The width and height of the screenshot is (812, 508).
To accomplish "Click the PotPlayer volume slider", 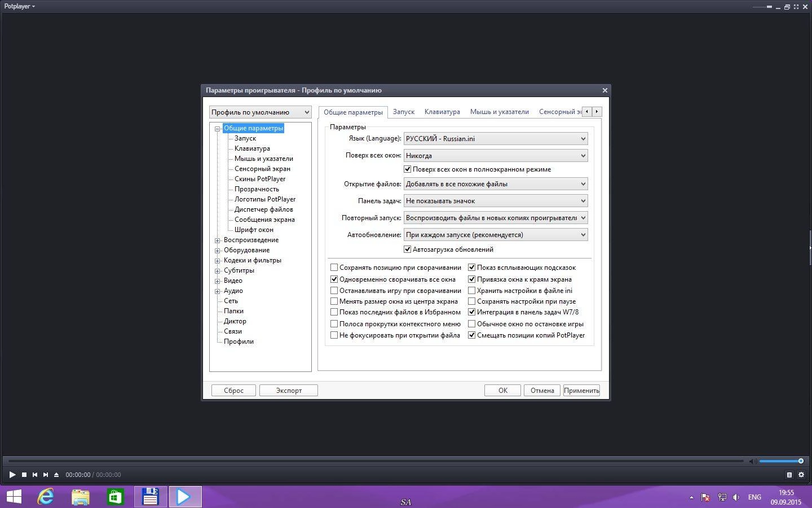I will click(781, 461).
